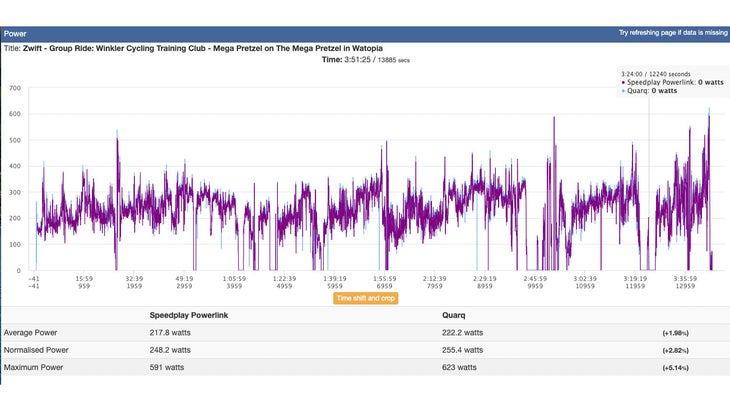730x411 pixels.
Task: Click the 1:05:59 x-axis time label
Action: click(234, 279)
